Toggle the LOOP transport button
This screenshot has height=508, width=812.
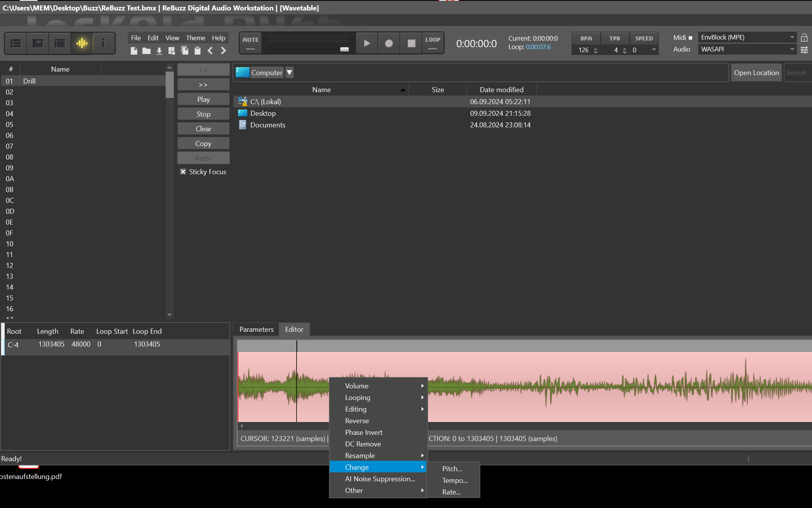(433, 43)
